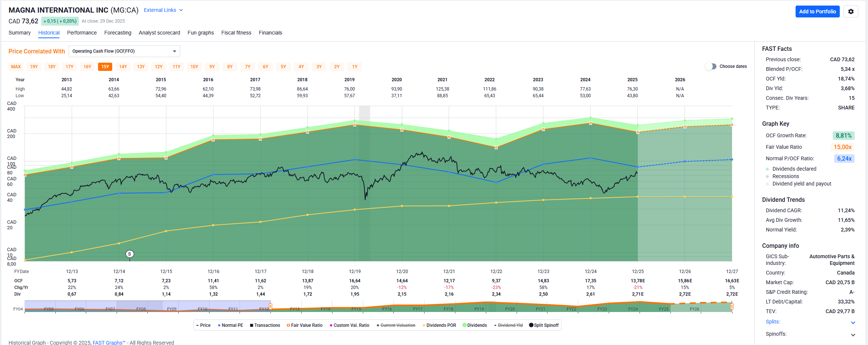Toggle the Price legend icon
Viewport: 868px width, 345px height.
click(x=198, y=325)
